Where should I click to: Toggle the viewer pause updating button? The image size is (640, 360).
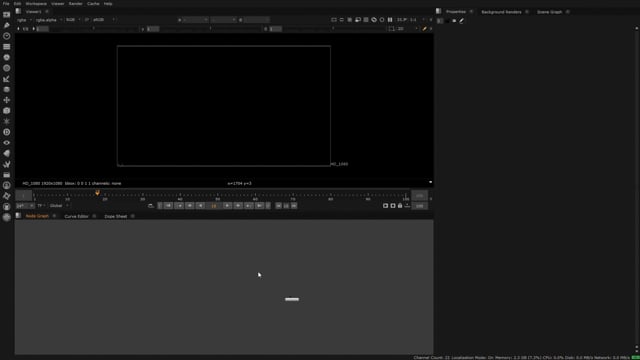pos(390,20)
